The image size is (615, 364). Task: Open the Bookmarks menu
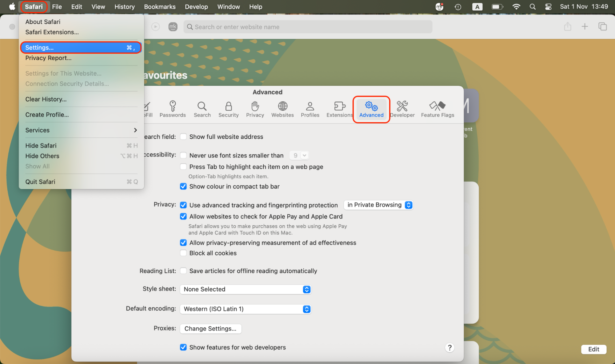(x=159, y=6)
